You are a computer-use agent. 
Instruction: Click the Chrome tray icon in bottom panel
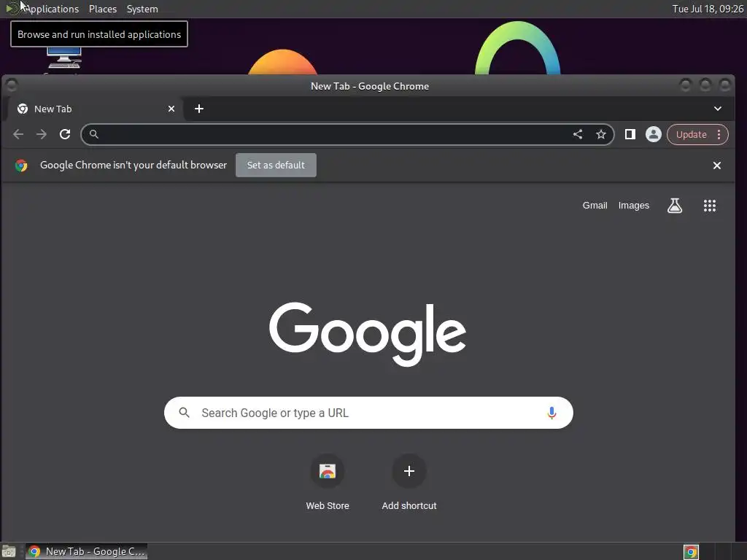691,552
